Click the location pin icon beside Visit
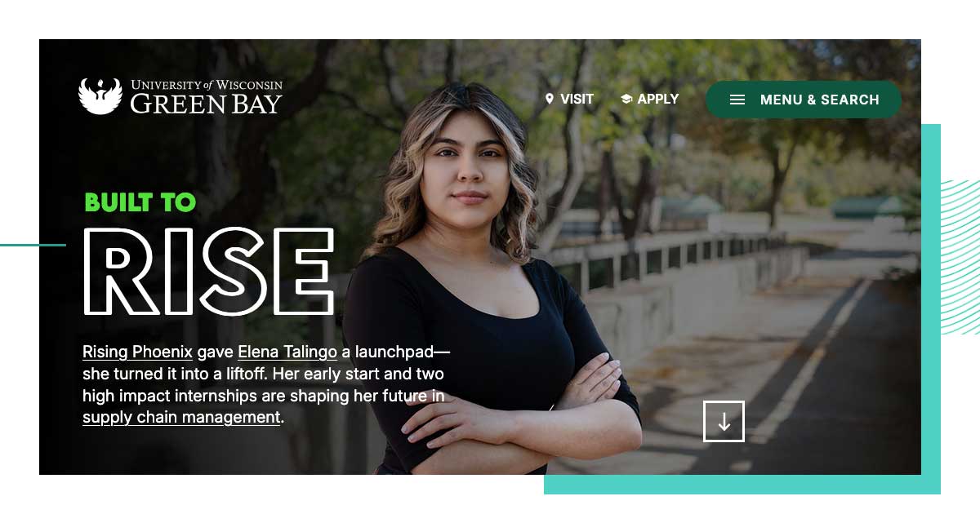 tap(550, 99)
